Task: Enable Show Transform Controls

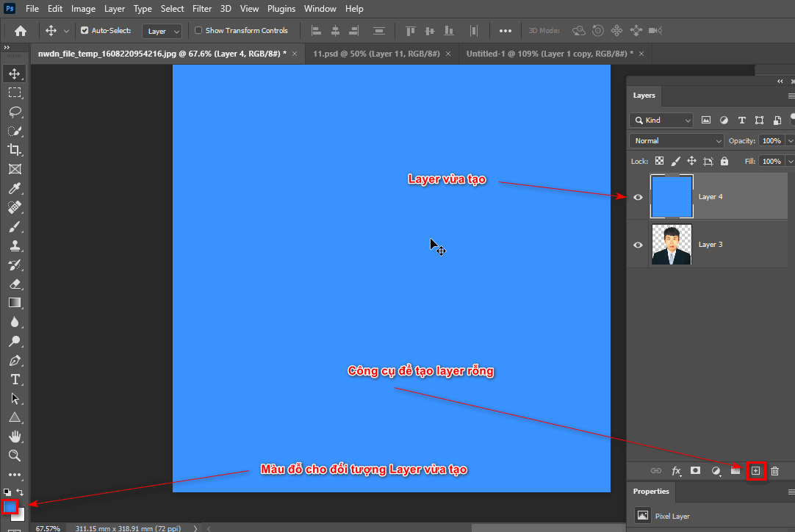Action: [198, 30]
